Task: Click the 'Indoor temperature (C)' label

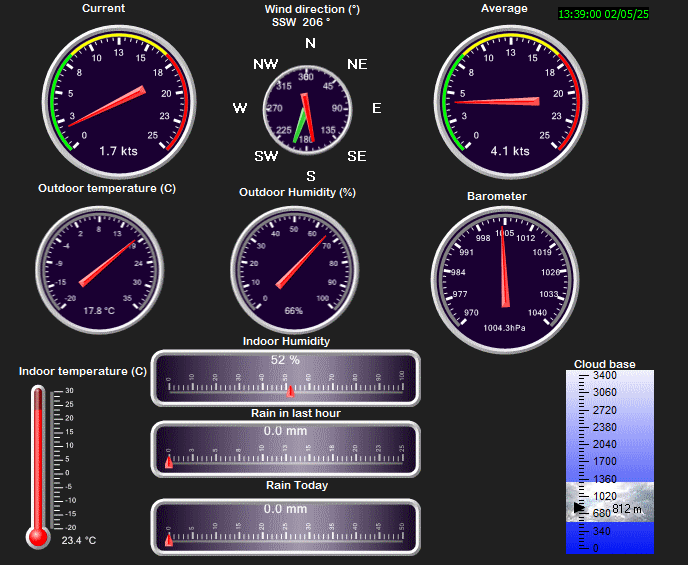Action: coord(83,372)
